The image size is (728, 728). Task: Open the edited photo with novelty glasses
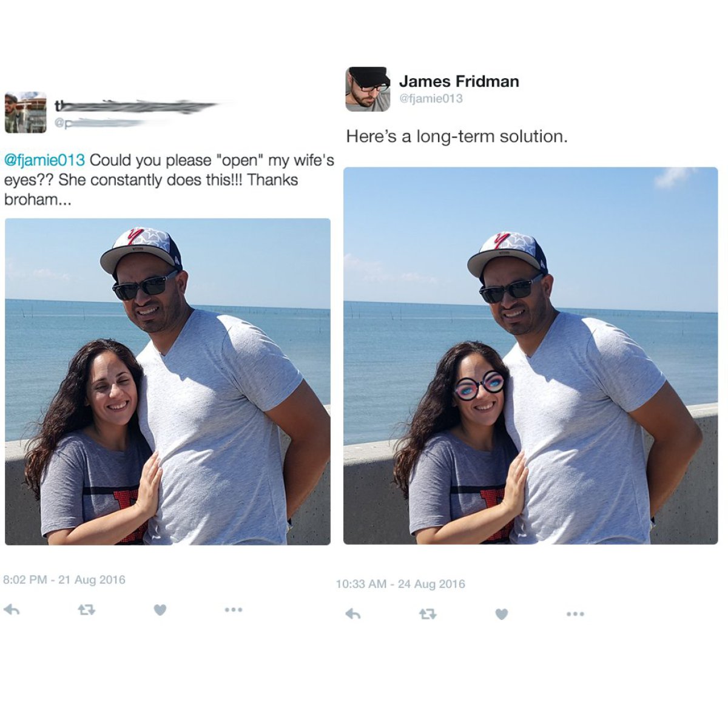(x=530, y=356)
